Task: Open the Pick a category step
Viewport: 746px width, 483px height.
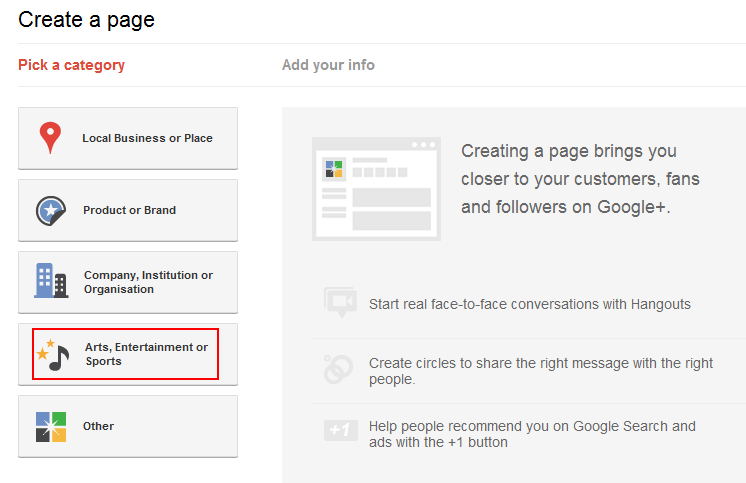Action: 71,65
